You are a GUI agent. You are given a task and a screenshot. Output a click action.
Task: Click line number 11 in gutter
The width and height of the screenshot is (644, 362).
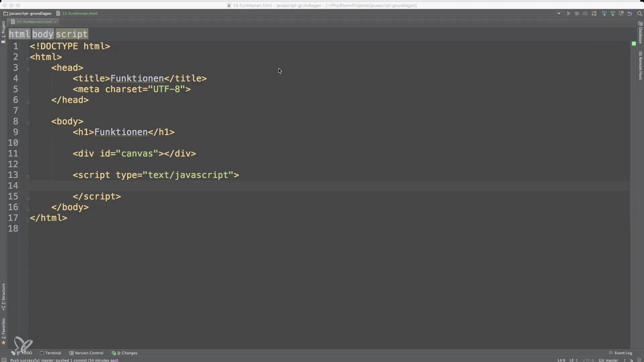pyautogui.click(x=13, y=154)
